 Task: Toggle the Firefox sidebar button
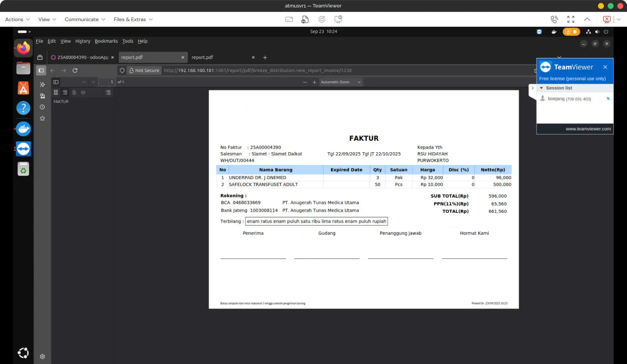pos(41,70)
